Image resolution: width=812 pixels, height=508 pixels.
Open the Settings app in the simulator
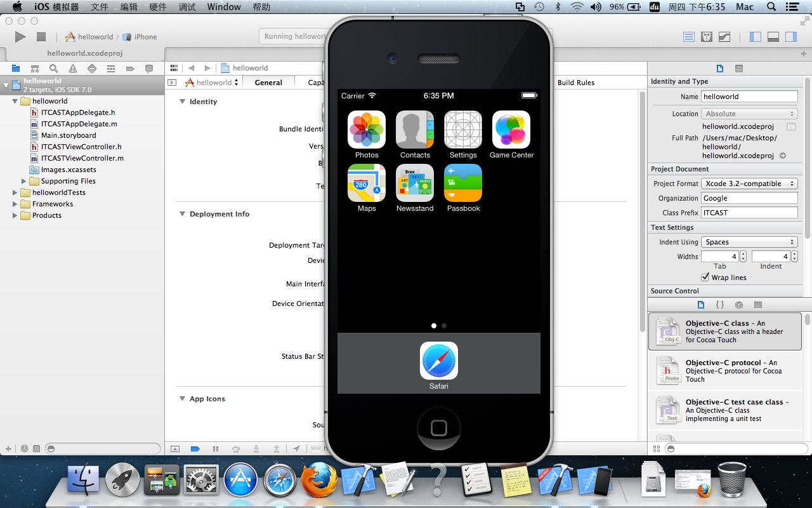463,130
